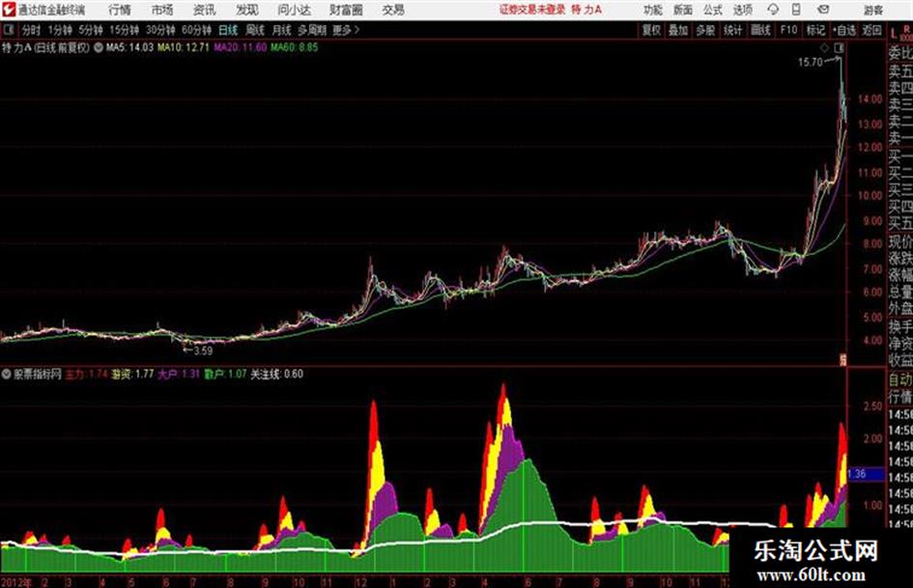Image resolution: width=913 pixels, height=588 pixels.
Task: Click the 画线 toolbar button
Action: pos(760,30)
